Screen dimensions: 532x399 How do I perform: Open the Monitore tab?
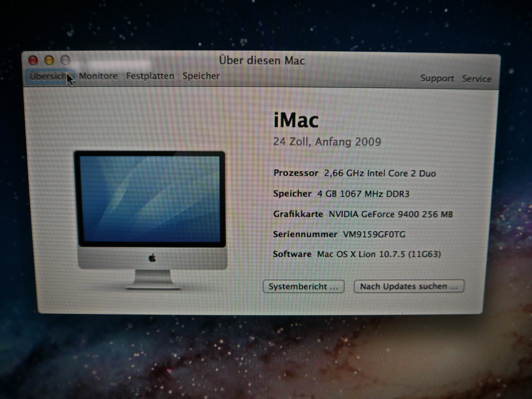tap(98, 76)
